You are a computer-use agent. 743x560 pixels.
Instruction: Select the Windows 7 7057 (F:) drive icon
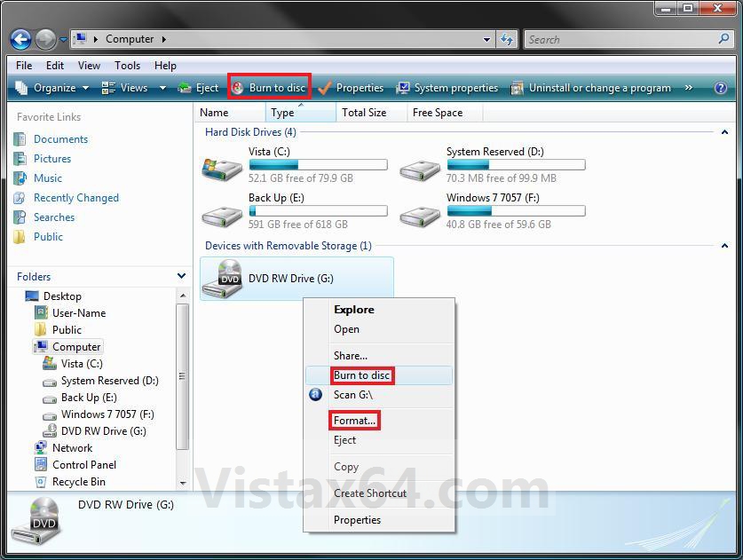point(420,217)
